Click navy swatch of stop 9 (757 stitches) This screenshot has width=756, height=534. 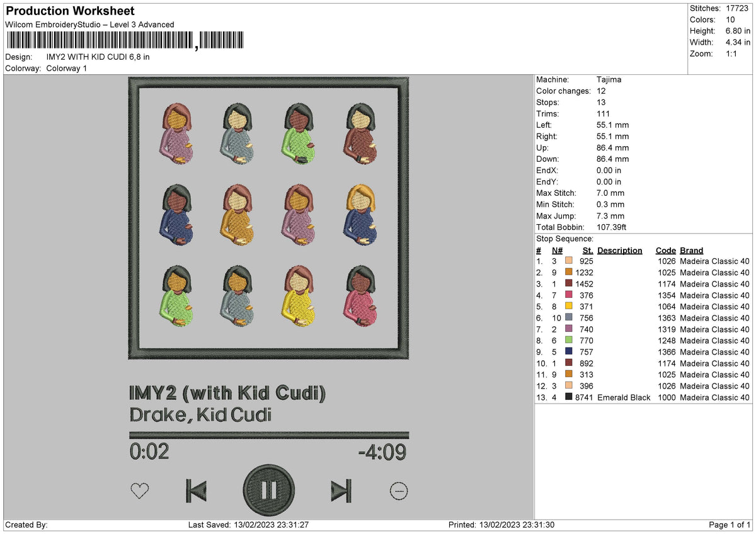click(569, 351)
